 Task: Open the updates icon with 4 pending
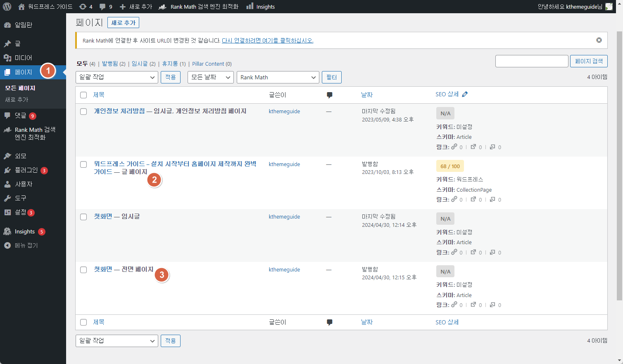point(83,7)
